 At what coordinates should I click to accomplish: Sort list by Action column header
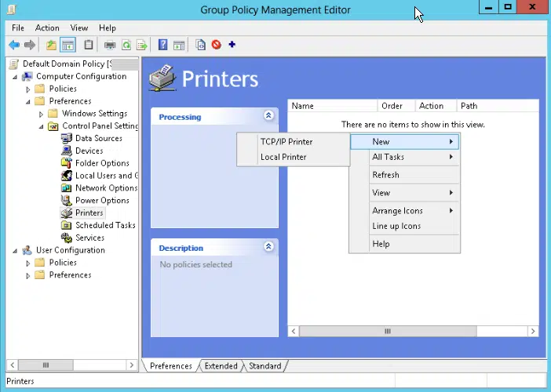point(436,106)
